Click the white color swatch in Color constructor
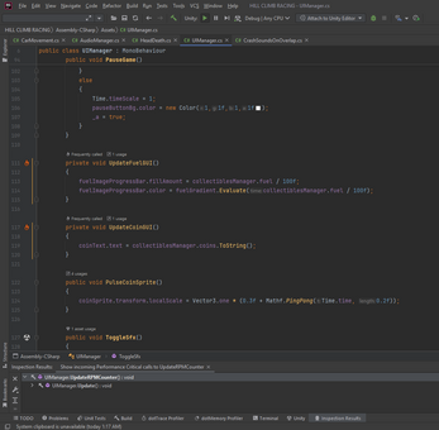This screenshot has width=439, height=430. click(258, 108)
